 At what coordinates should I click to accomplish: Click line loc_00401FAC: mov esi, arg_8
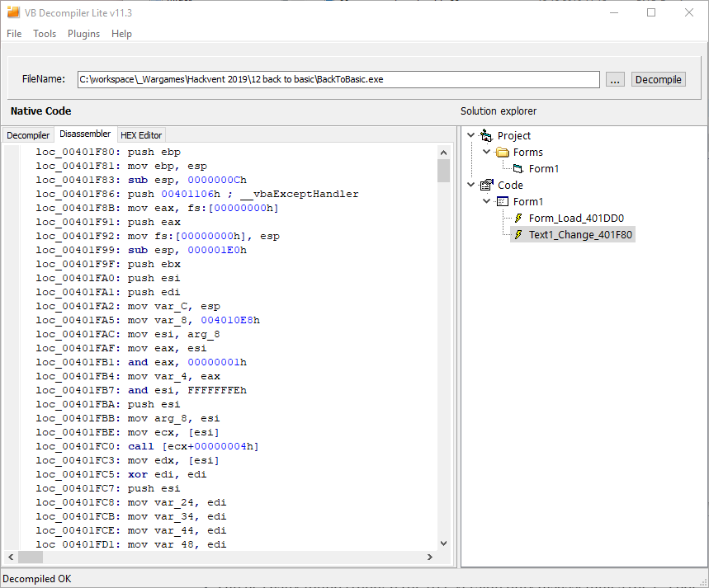coord(128,334)
